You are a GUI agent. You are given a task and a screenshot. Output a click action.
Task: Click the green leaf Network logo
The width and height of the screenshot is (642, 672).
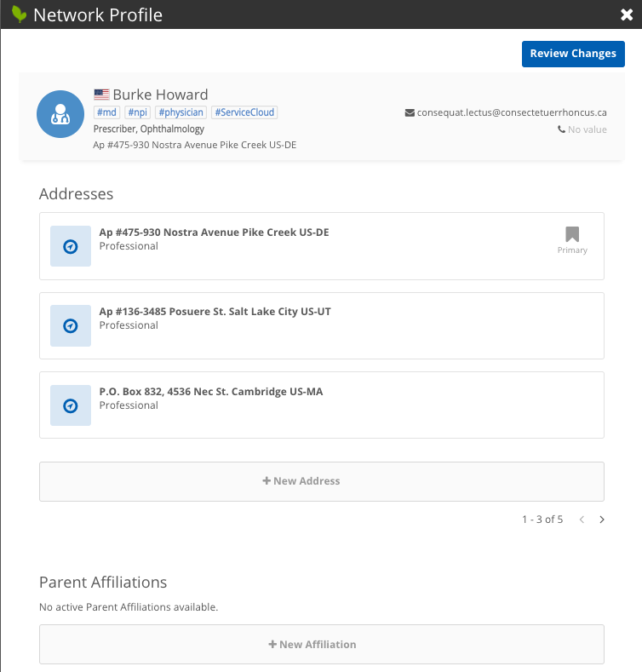19,14
